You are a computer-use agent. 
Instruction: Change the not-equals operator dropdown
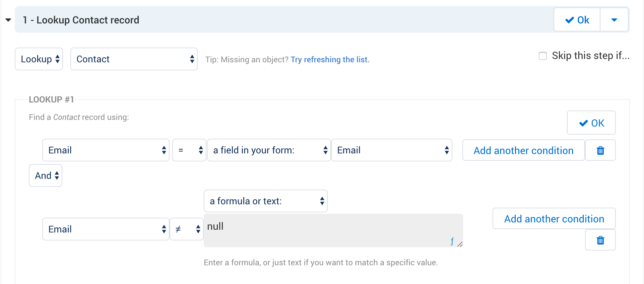pos(187,229)
